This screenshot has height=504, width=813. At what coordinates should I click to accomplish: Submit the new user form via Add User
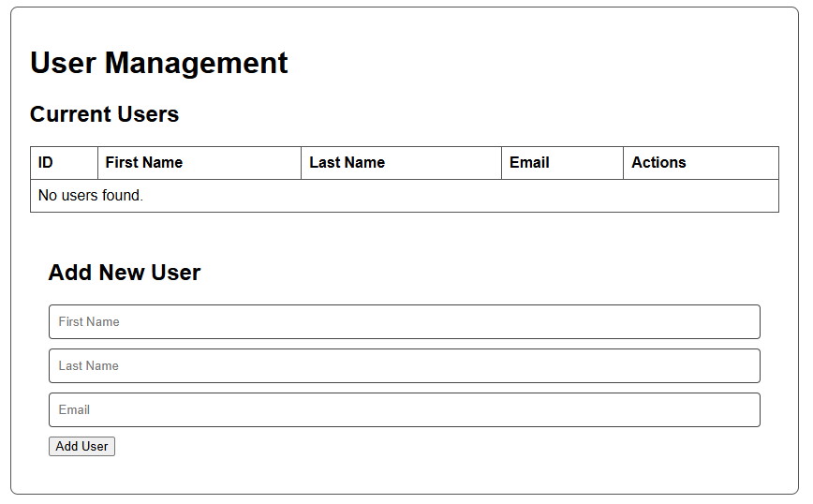tap(81, 447)
